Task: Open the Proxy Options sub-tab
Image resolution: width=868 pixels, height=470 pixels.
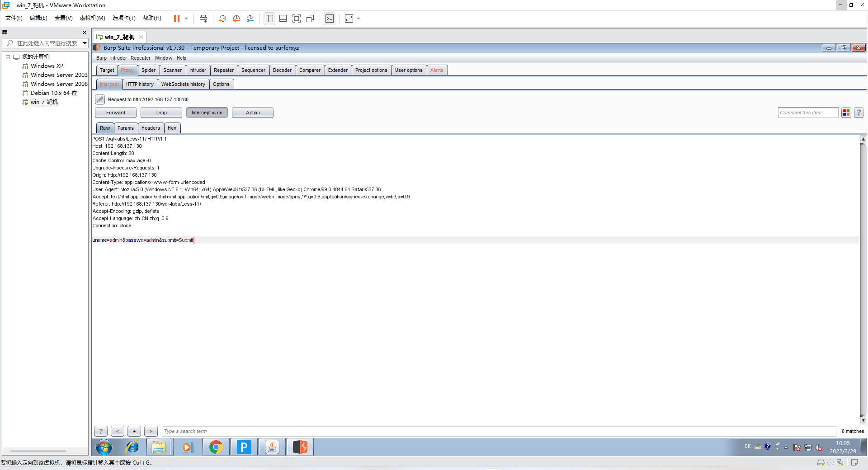Action: [221, 84]
